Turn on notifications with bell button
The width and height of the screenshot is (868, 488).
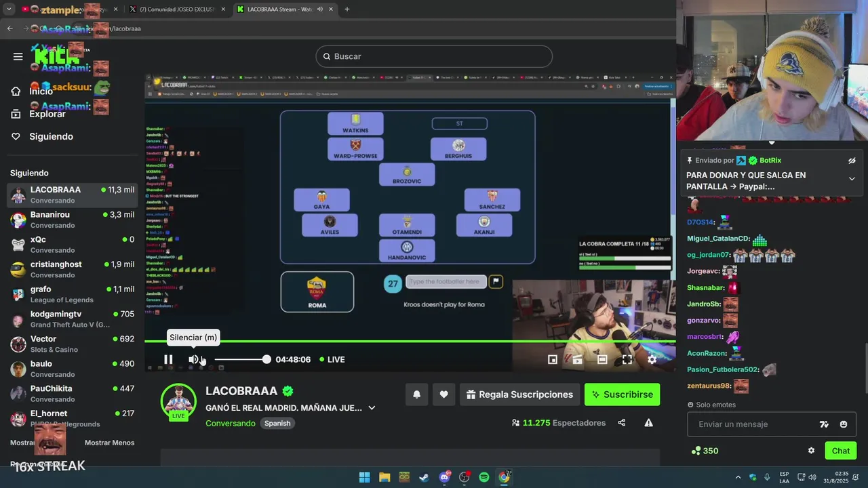pos(416,394)
